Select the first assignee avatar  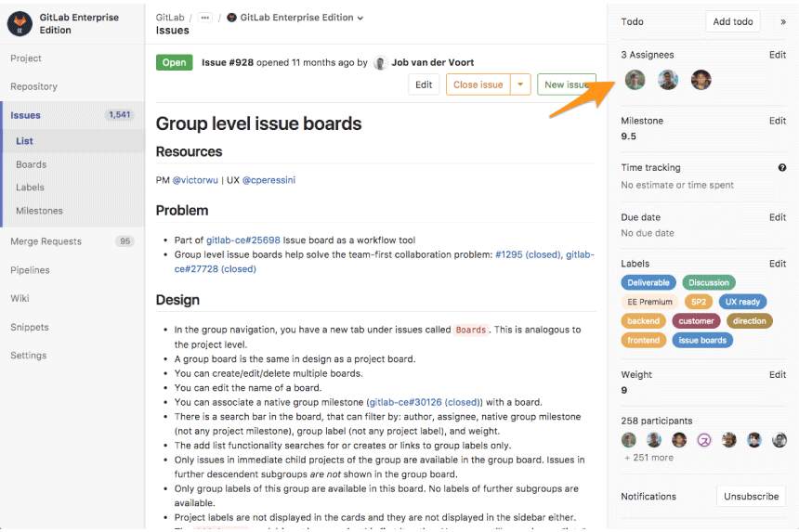[635, 80]
